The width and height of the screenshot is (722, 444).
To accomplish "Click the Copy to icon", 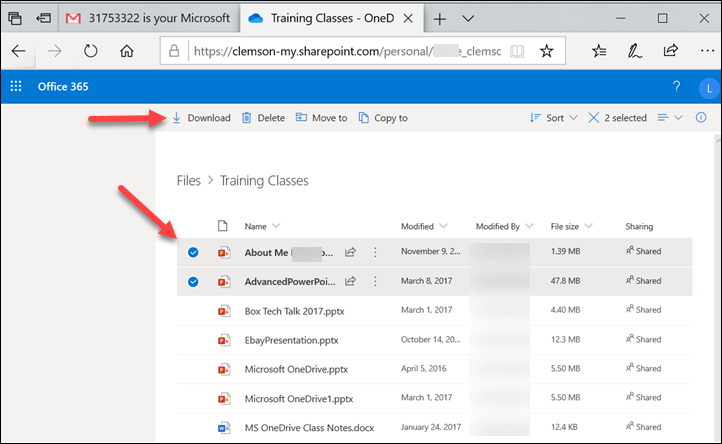I will click(364, 118).
